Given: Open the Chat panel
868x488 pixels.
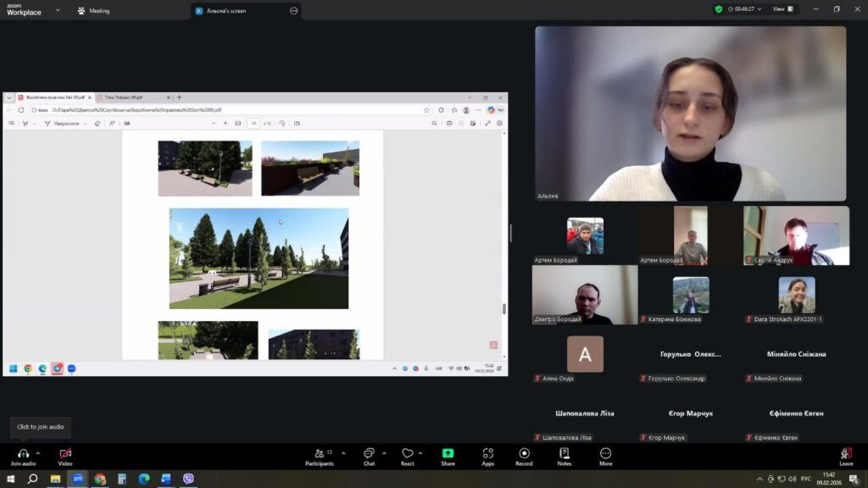Looking at the screenshot, I should [369, 453].
